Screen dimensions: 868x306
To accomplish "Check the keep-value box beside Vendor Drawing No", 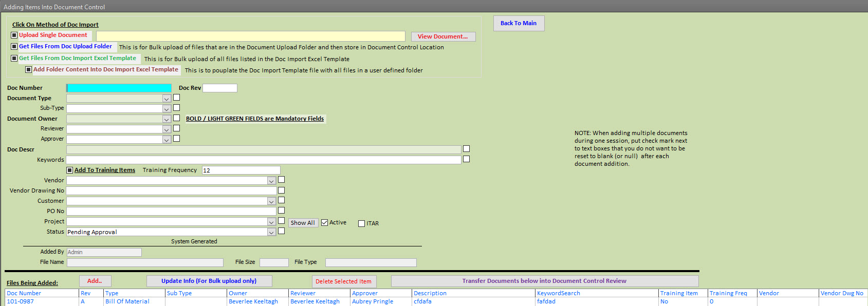I will coord(281,190).
